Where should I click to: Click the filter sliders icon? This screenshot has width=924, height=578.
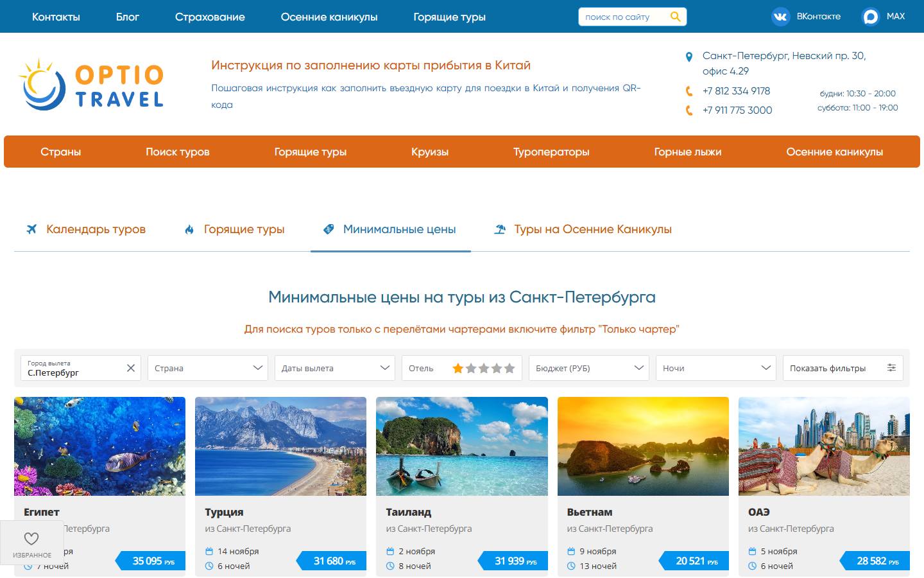tap(891, 368)
